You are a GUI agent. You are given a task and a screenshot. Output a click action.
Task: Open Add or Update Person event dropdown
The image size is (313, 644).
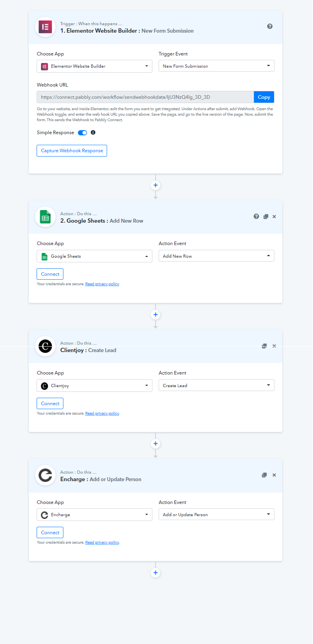tap(217, 515)
